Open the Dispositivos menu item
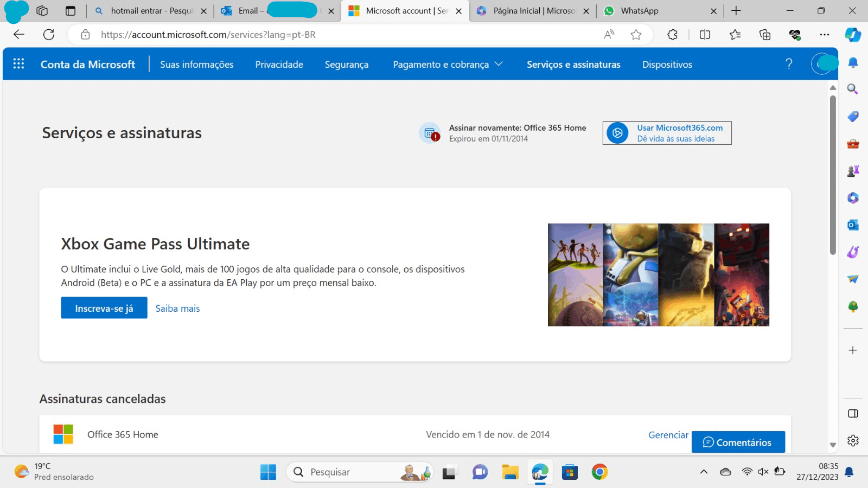 [667, 64]
